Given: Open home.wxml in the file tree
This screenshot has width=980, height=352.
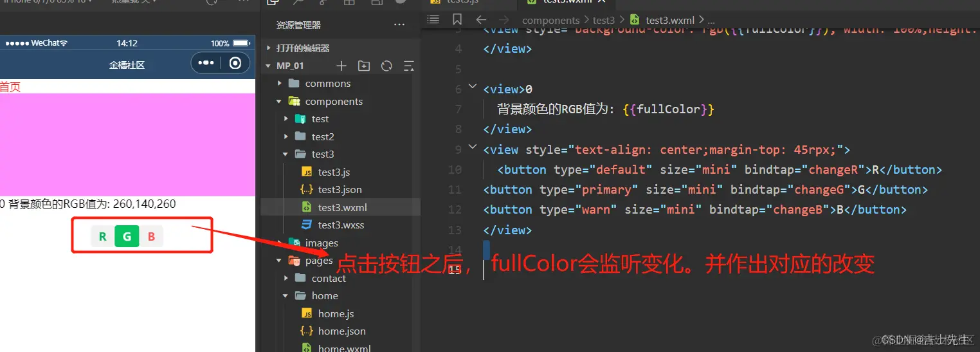Looking at the screenshot, I should pyautogui.click(x=344, y=348).
